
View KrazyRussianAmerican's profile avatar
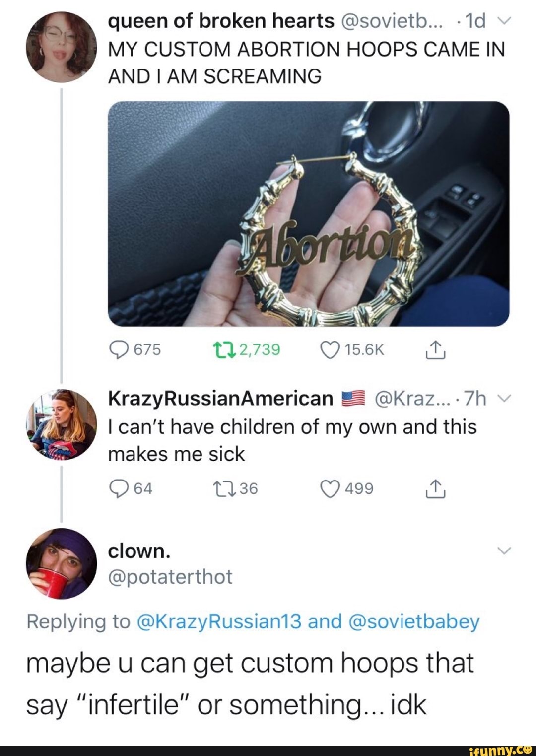(62, 425)
